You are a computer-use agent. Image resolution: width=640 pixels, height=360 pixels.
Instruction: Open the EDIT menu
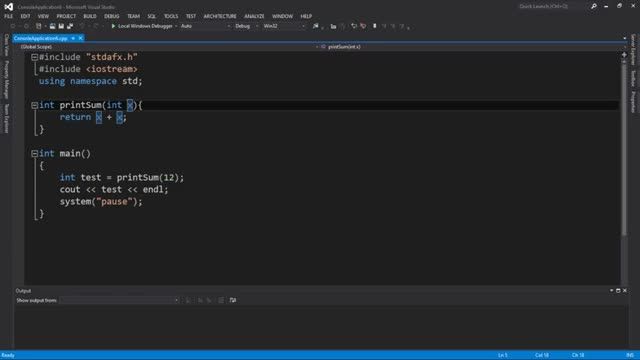click(x=25, y=16)
